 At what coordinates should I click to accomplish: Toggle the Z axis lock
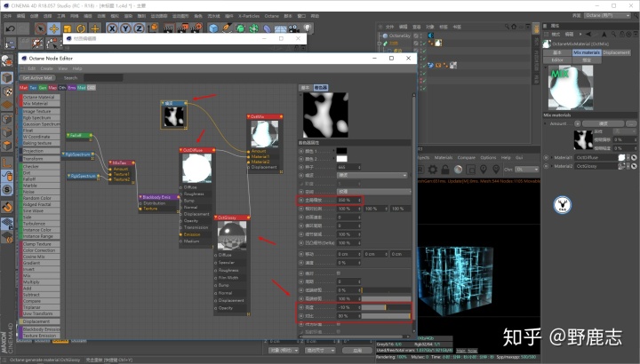(140, 28)
